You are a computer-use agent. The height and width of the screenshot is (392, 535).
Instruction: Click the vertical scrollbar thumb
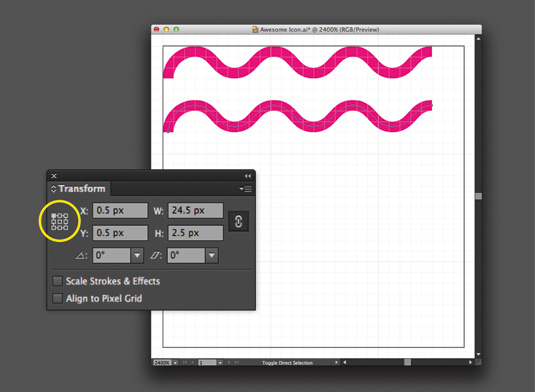coord(479,196)
